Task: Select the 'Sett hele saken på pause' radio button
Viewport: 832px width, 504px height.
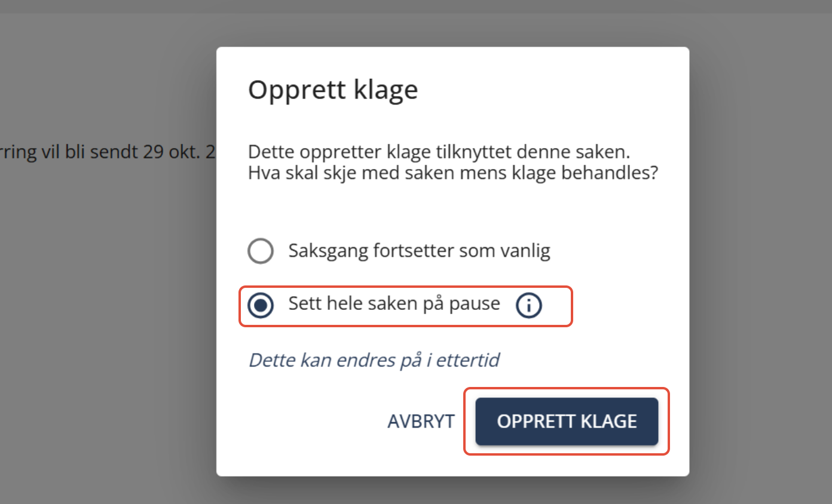Action: pos(261,305)
